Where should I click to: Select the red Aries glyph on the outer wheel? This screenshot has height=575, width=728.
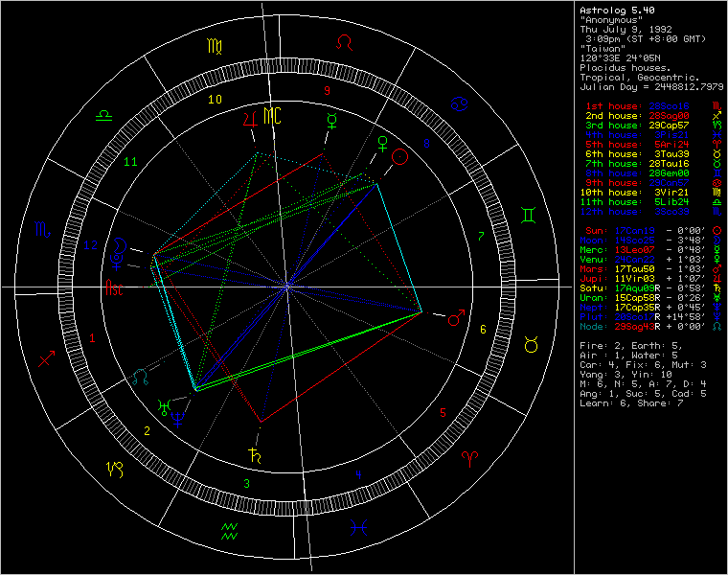click(x=470, y=459)
